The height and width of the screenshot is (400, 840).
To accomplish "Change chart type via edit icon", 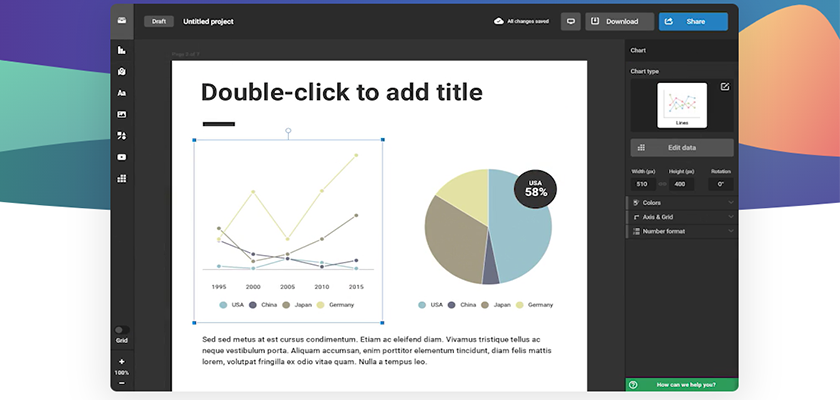I will coord(725,87).
